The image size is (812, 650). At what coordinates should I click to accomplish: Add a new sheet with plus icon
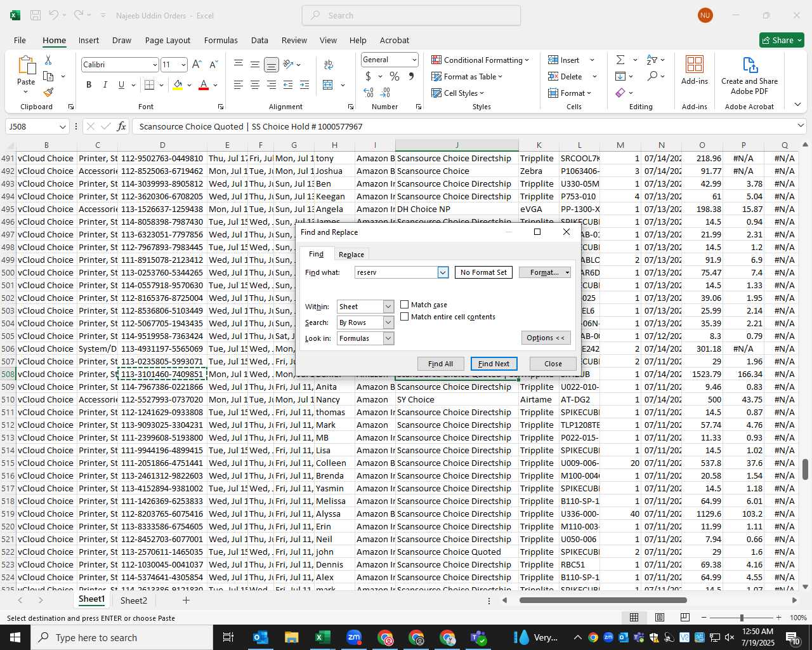[x=186, y=600]
